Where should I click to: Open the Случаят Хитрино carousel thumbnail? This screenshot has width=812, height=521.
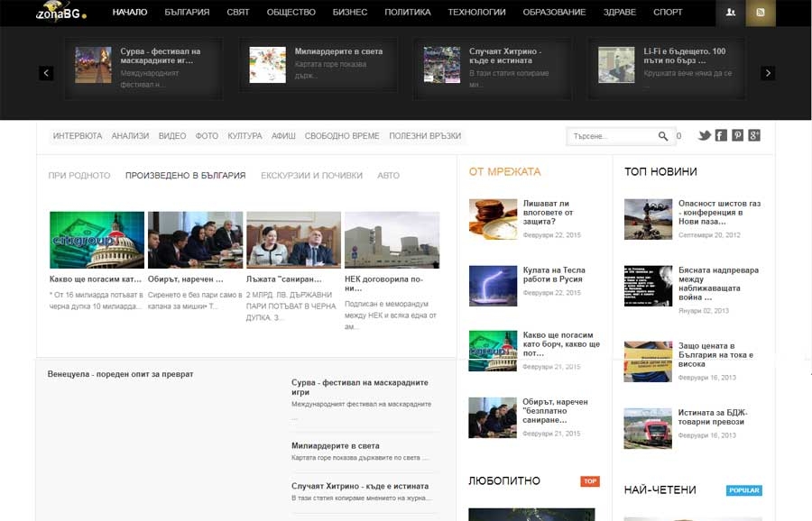click(442, 65)
